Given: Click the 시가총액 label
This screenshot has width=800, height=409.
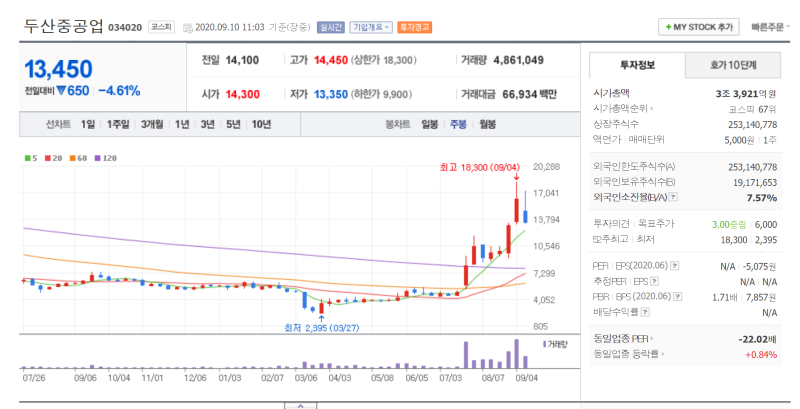Looking at the screenshot, I should (x=611, y=93).
